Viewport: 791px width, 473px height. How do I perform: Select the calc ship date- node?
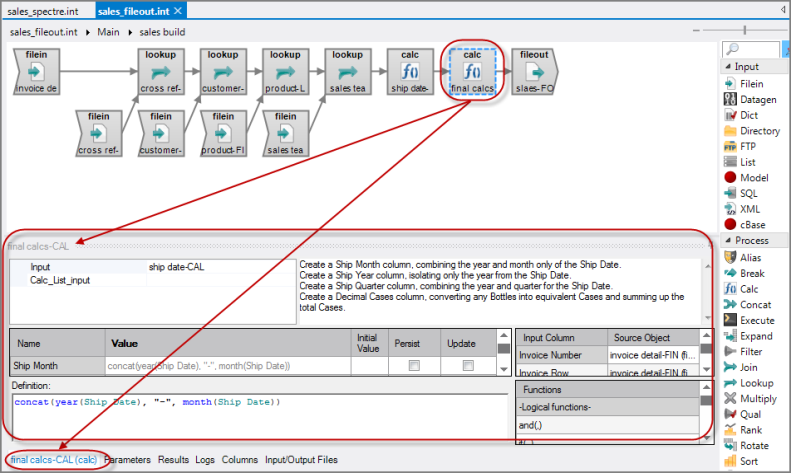pyautogui.click(x=410, y=72)
